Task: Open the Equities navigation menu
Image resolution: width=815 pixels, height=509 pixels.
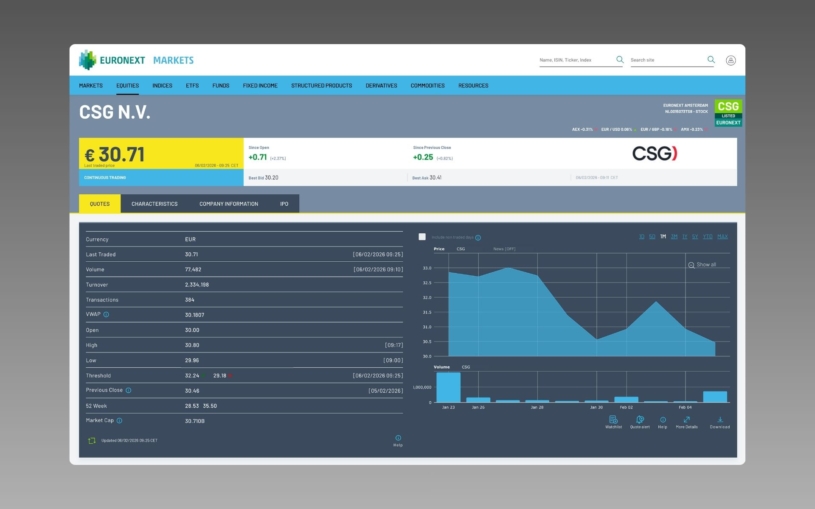Action: pyautogui.click(x=127, y=85)
